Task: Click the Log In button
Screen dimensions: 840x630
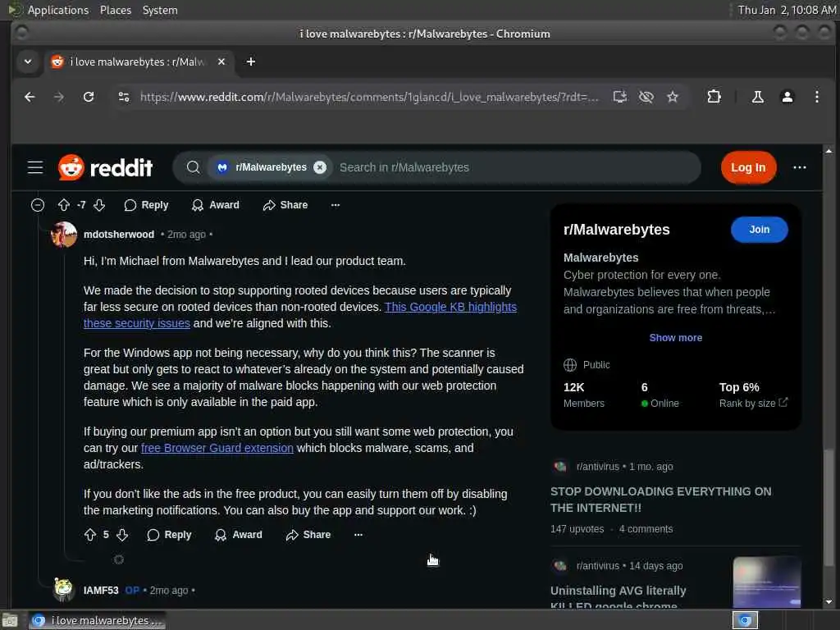Action: click(x=748, y=167)
